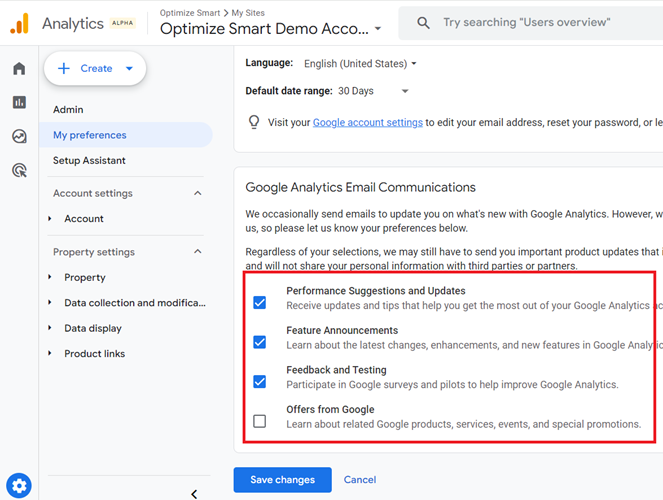Click the Feature Announcements label
This screenshot has height=500, width=663.
342,330
